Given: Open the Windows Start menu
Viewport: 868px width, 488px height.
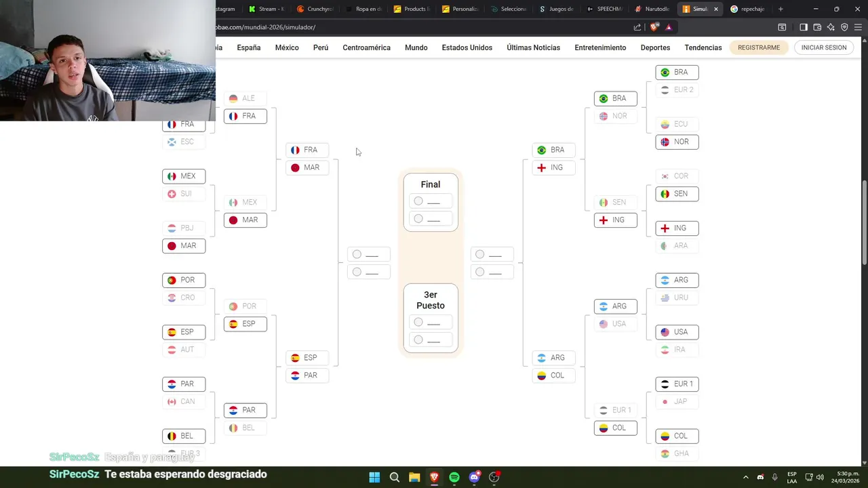Looking at the screenshot, I should pos(374,477).
